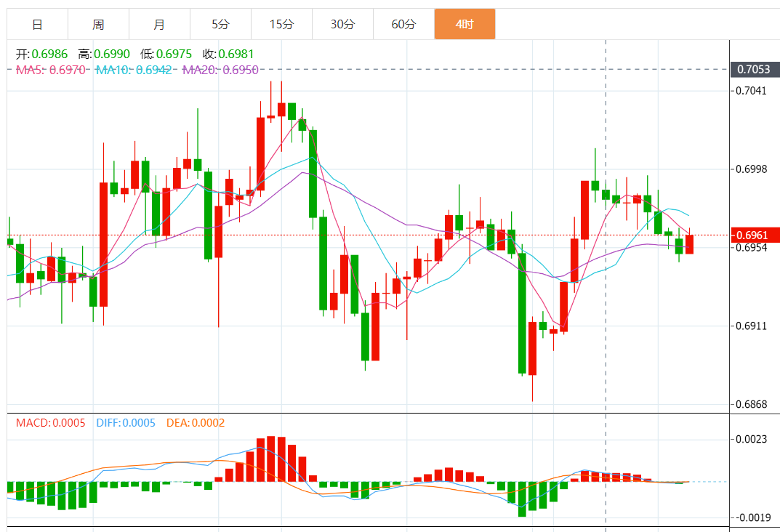780x532 pixels.
Task: Click the 开:0.6986 open price value
Action: tap(41, 54)
